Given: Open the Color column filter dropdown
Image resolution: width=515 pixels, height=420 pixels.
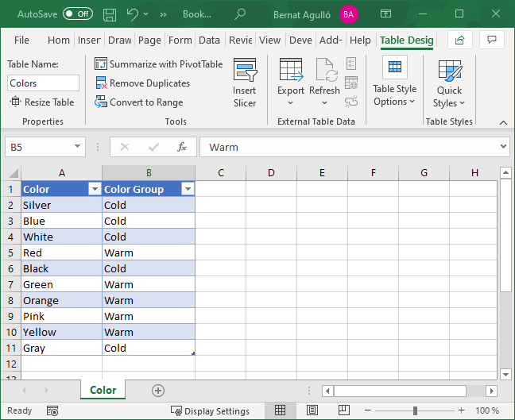Looking at the screenshot, I should [94, 189].
